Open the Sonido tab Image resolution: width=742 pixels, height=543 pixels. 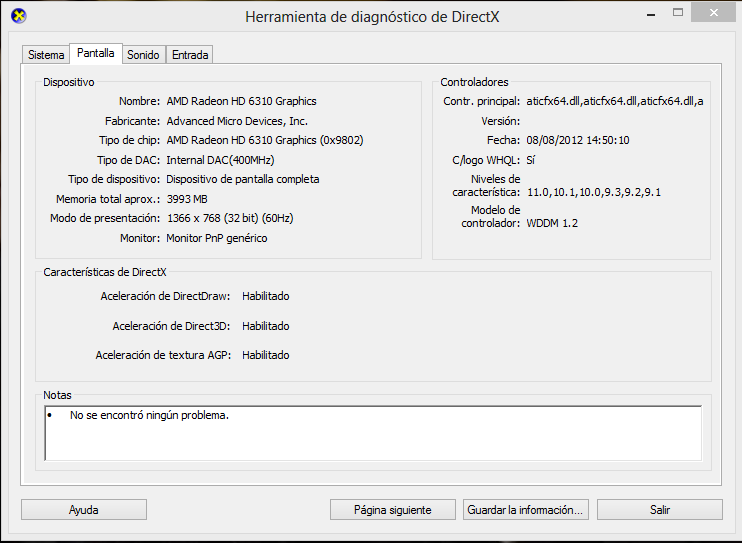143,55
